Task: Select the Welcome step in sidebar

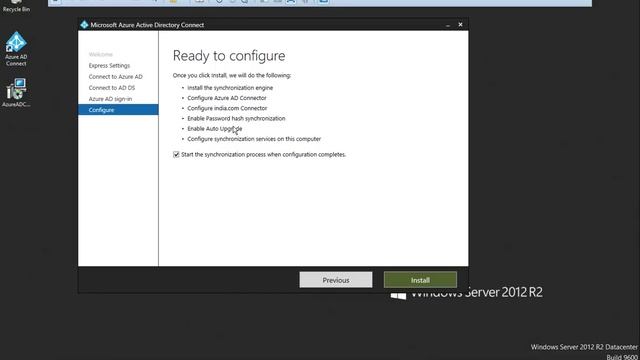Action: click(100, 54)
